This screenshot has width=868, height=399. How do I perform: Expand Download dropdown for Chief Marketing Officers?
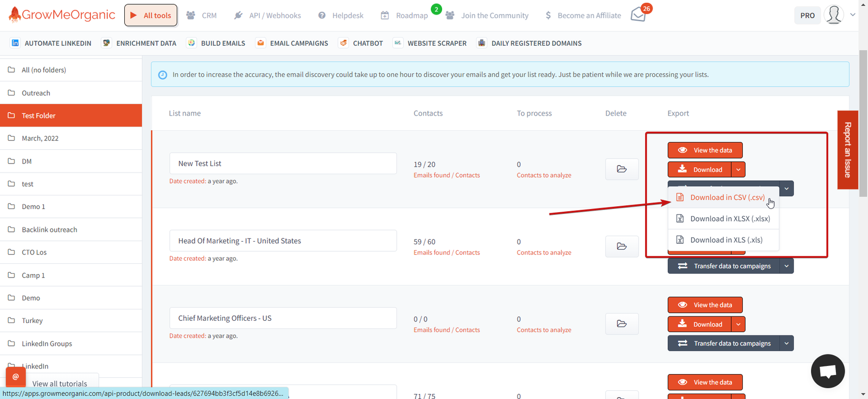click(738, 324)
